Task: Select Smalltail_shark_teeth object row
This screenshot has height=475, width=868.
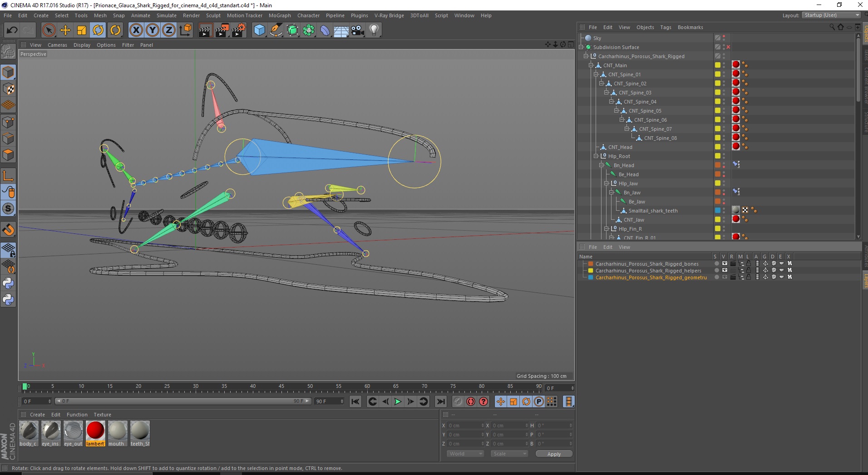Action: tap(653, 211)
